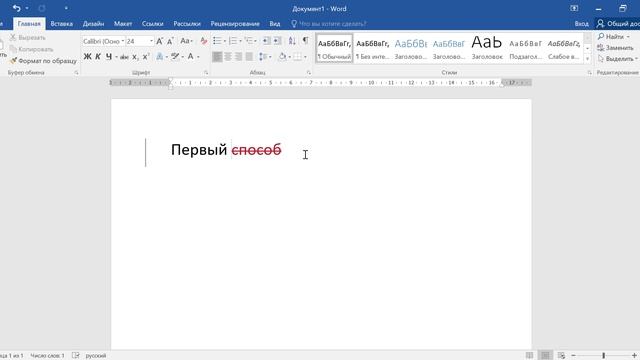Viewport: 640px width, 360px height.
Task: Click the Общий доступ share button
Action: tap(618, 24)
